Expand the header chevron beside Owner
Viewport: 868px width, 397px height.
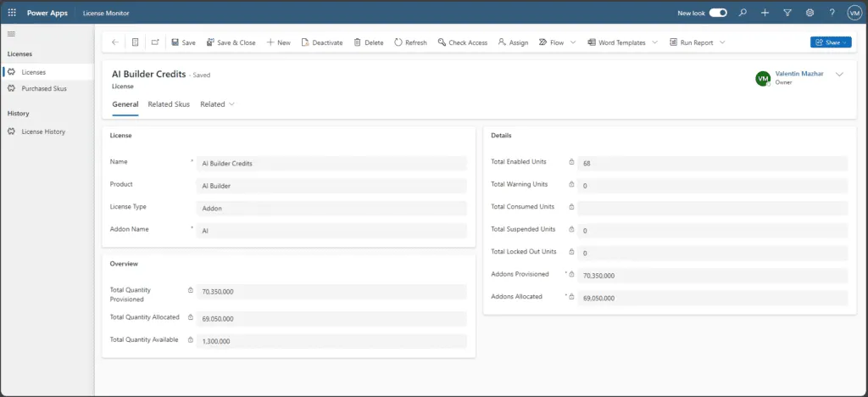pos(839,75)
